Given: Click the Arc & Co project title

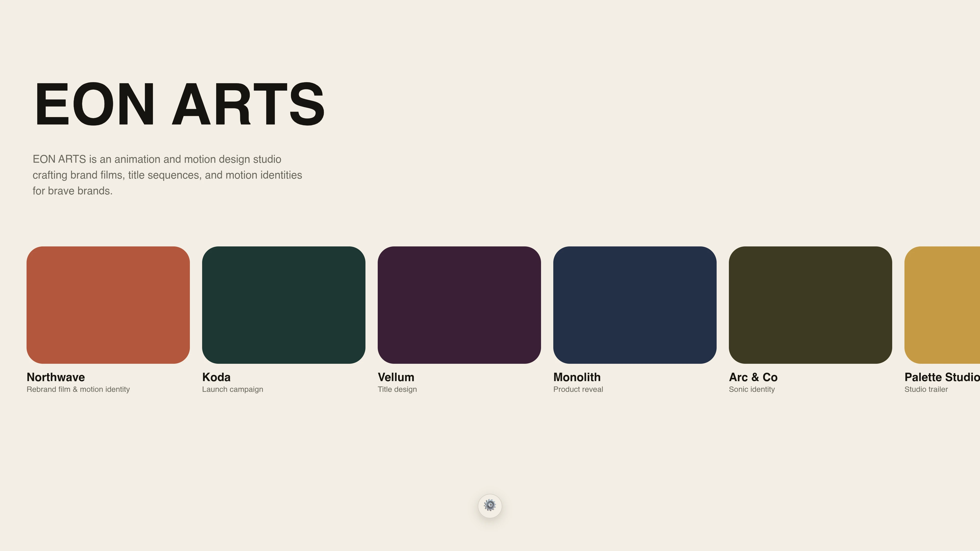Looking at the screenshot, I should pyautogui.click(x=753, y=377).
